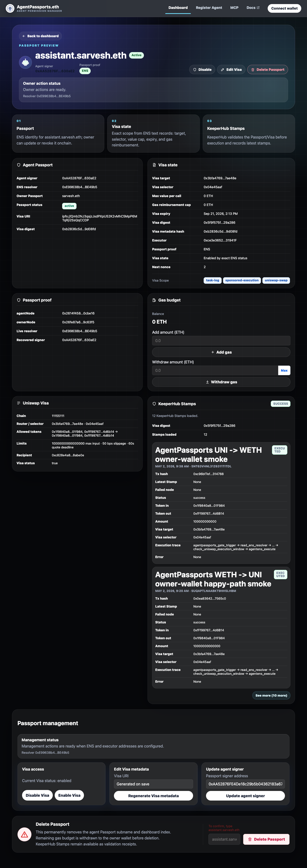307x868 pixels.
Task: Click the Max withdraw button
Action: tap(284, 370)
